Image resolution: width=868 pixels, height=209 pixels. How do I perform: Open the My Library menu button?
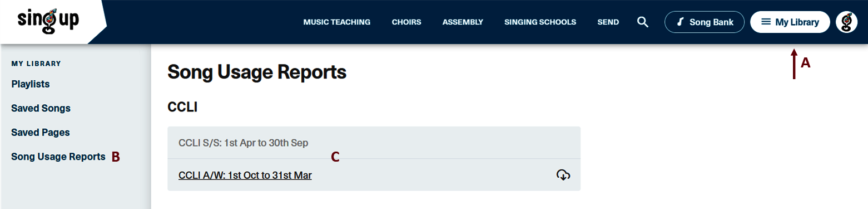click(x=790, y=22)
